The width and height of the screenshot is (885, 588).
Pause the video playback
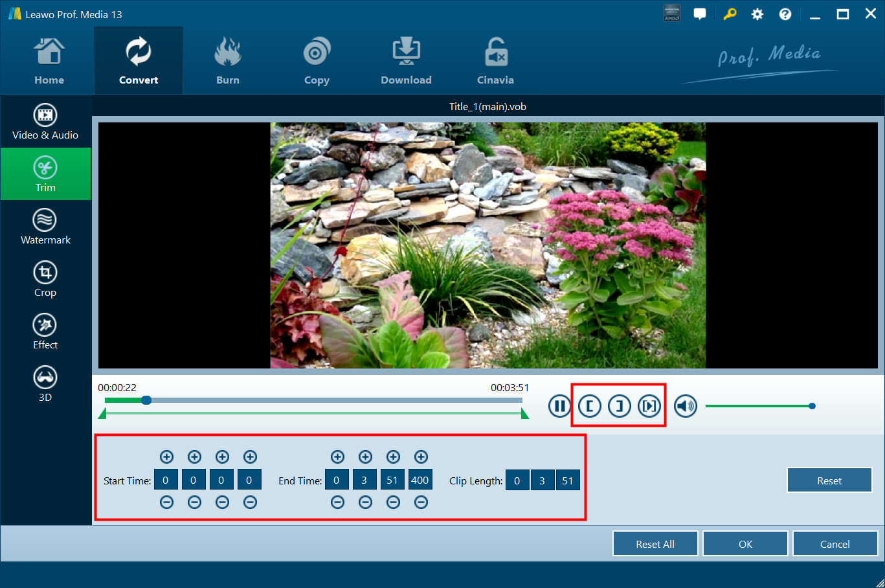tap(559, 406)
